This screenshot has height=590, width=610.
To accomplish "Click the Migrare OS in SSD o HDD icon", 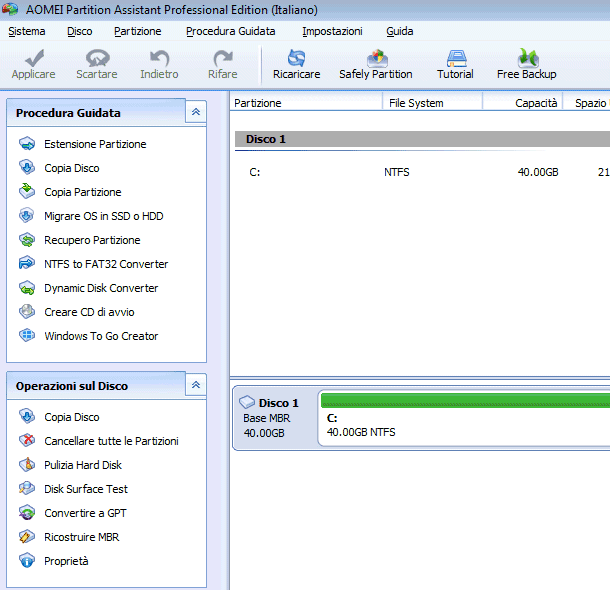I will [27, 215].
